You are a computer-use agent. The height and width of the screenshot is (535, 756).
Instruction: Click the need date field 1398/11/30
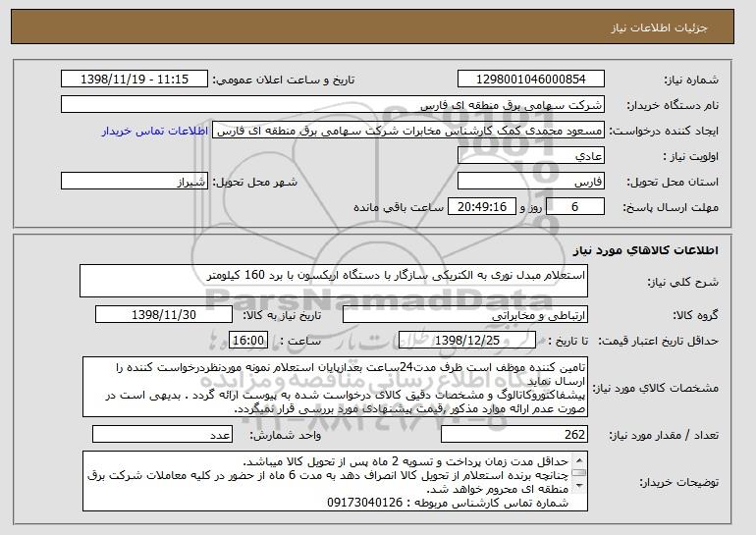point(164,315)
